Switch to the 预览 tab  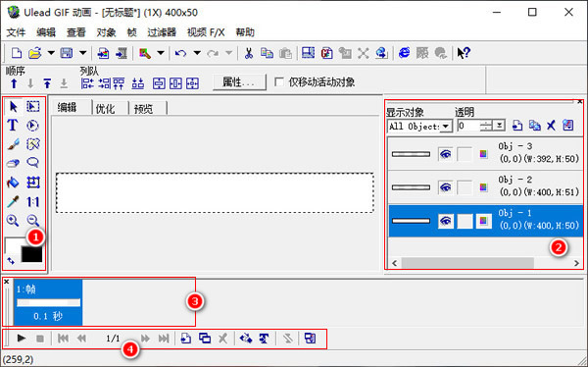tap(144, 109)
